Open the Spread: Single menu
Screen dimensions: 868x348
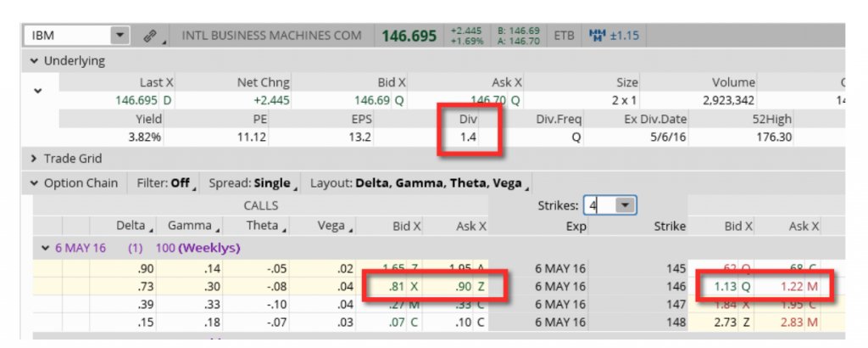(253, 182)
